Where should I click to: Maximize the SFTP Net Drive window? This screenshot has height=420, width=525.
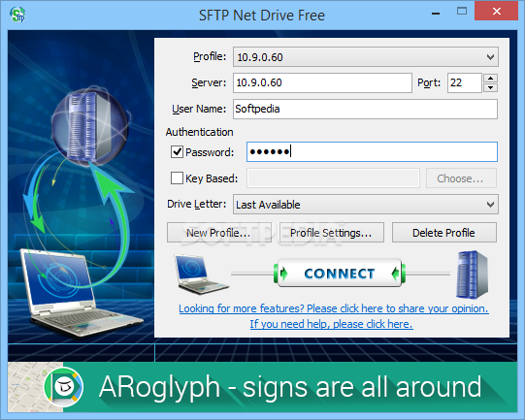pos(462,12)
